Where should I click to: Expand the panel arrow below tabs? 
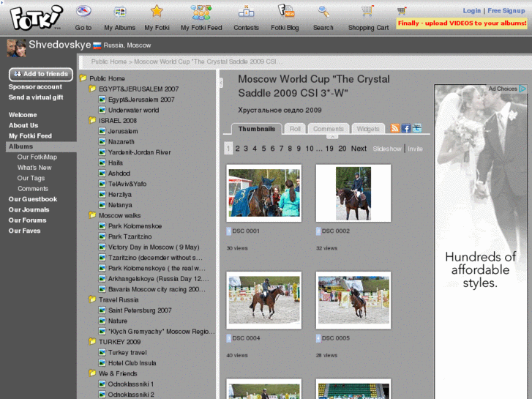click(332, 136)
